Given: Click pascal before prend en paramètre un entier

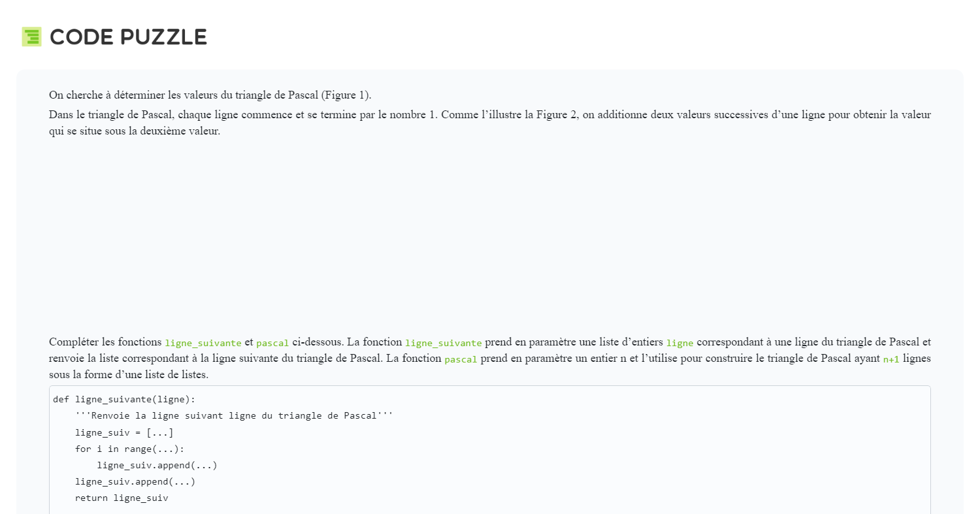Looking at the screenshot, I should (461, 360).
